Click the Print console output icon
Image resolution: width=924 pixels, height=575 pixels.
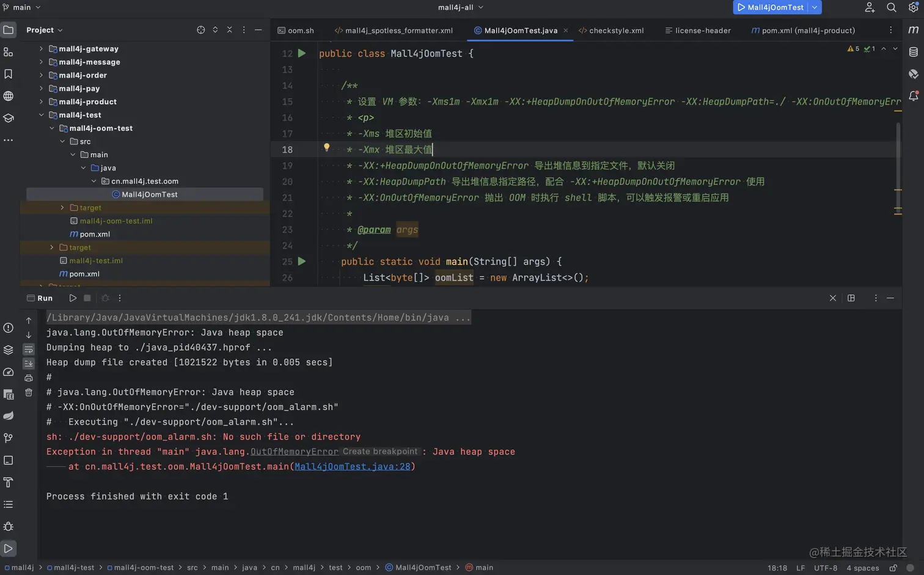[29, 378]
